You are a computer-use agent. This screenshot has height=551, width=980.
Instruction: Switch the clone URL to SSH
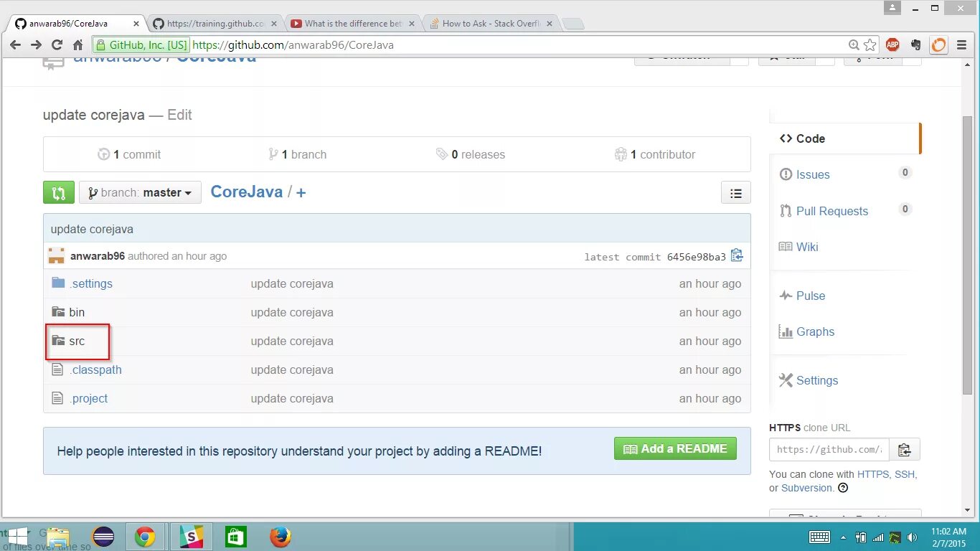[905, 474]
